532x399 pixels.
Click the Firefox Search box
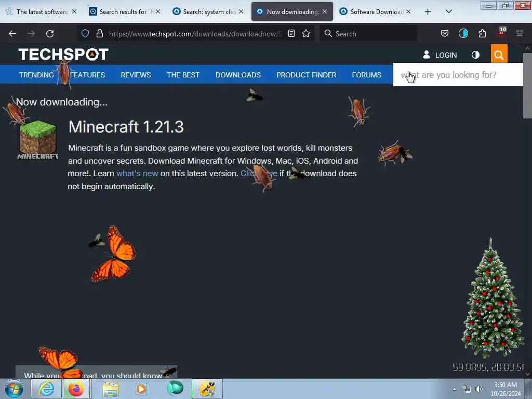(368, 34)
